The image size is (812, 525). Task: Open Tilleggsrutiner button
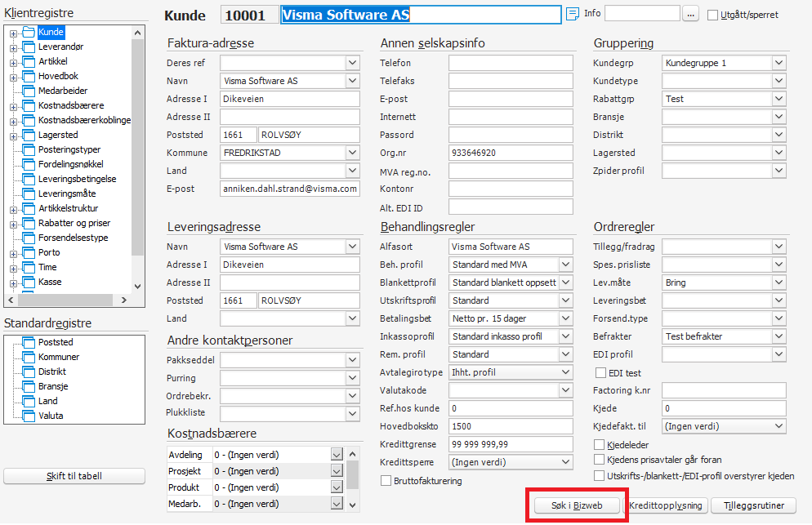coord(753,506)
